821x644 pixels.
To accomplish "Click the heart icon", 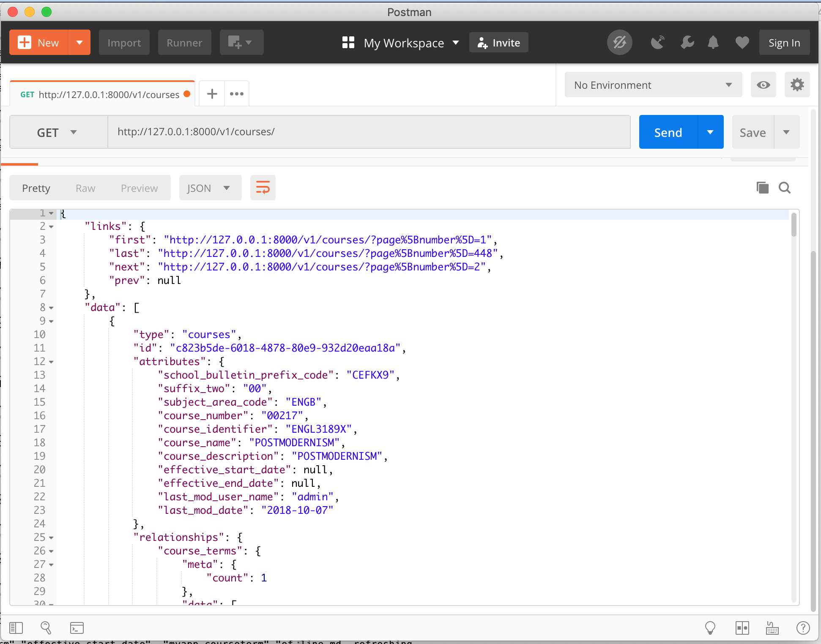I will coord(742,43).
